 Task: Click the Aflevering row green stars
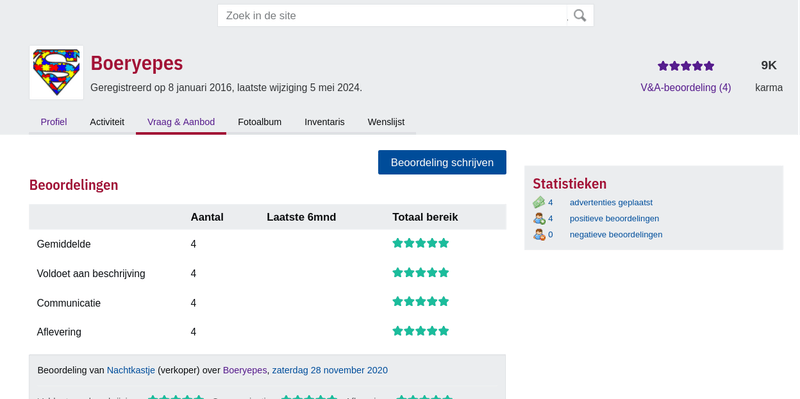pyautogui.click(x=420, y=331)
